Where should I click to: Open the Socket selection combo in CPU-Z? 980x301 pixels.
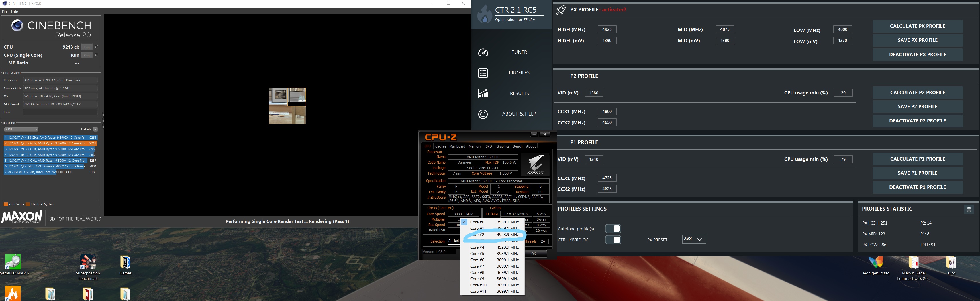pos(454,241)
